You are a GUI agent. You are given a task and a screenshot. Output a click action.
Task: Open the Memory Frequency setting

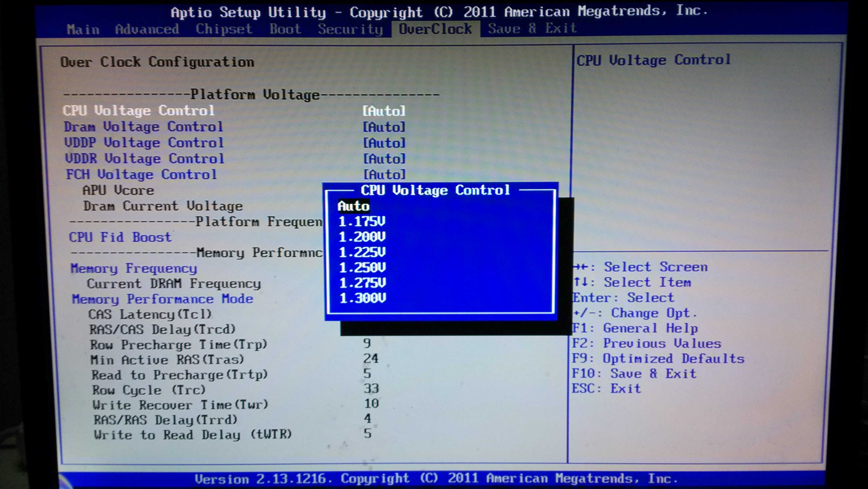[x=134, y=268]
